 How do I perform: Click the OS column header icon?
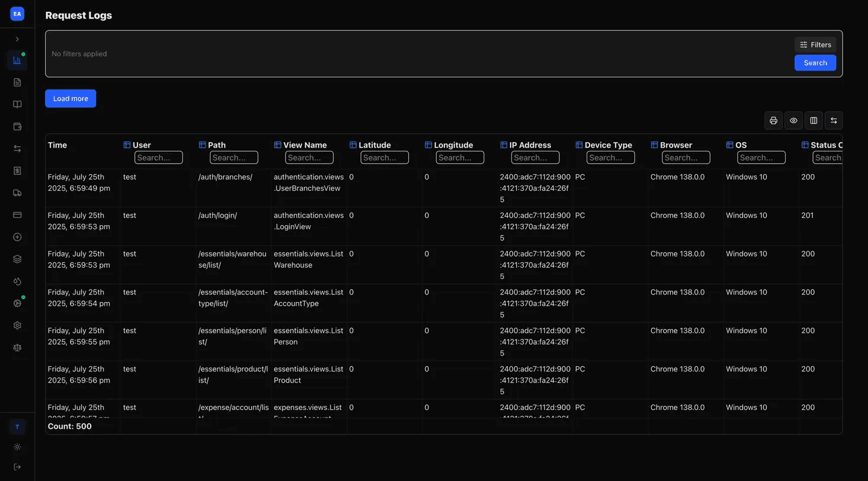click(730, 145)
